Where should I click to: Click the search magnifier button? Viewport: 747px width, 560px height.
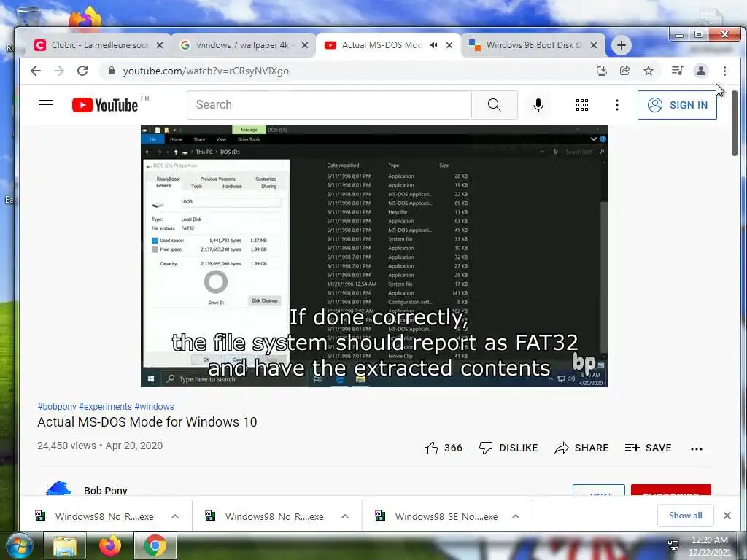pyautogui.click(x=494, y=105)
